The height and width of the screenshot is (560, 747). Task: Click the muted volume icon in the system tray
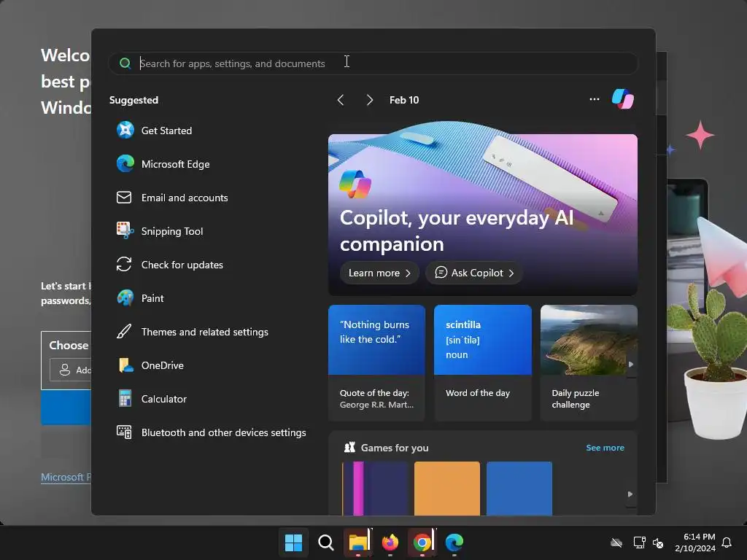pyautogui.click(x=658, y=542)
